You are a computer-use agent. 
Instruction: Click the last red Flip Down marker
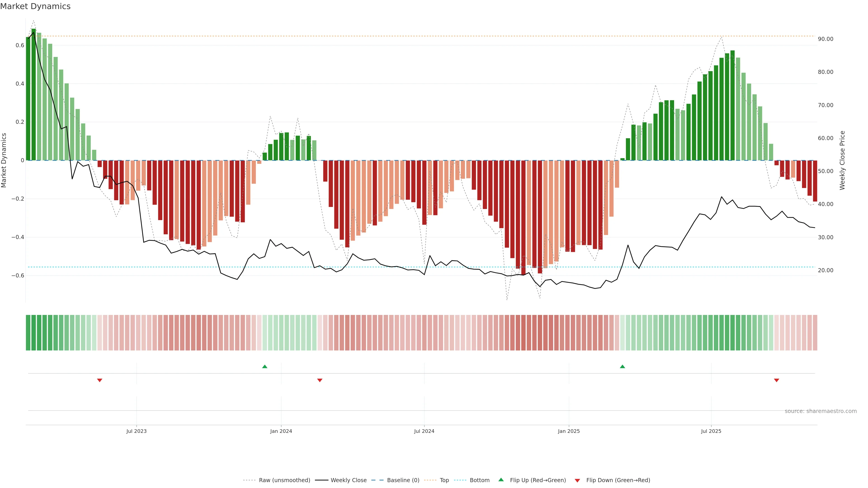pyautogui.click(x=776, y=380)
